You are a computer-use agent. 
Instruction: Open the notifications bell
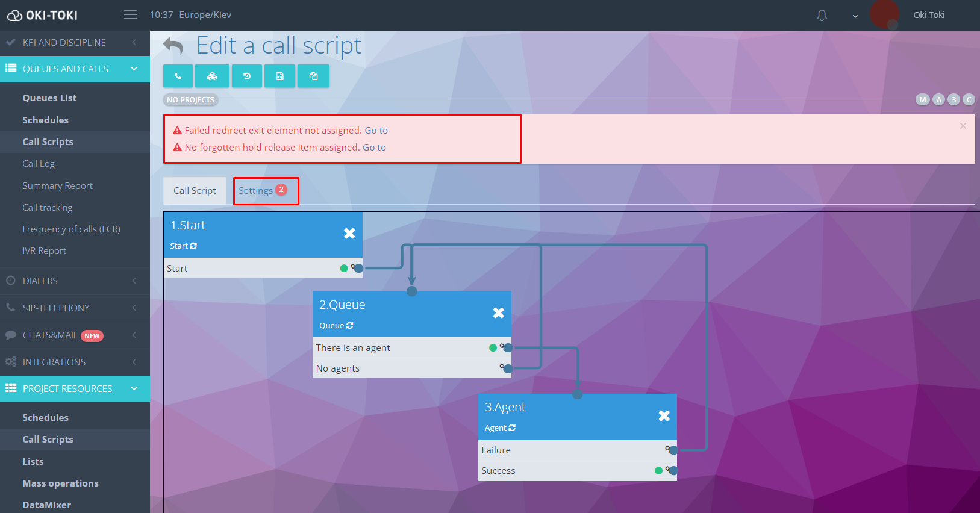pyautogui.click(x=822, y=16)
